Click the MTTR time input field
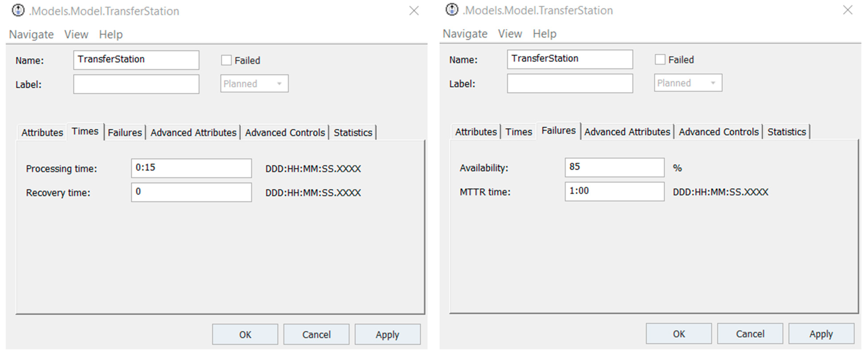The height and width of the screenshot is (357, 868). point(614,191)
